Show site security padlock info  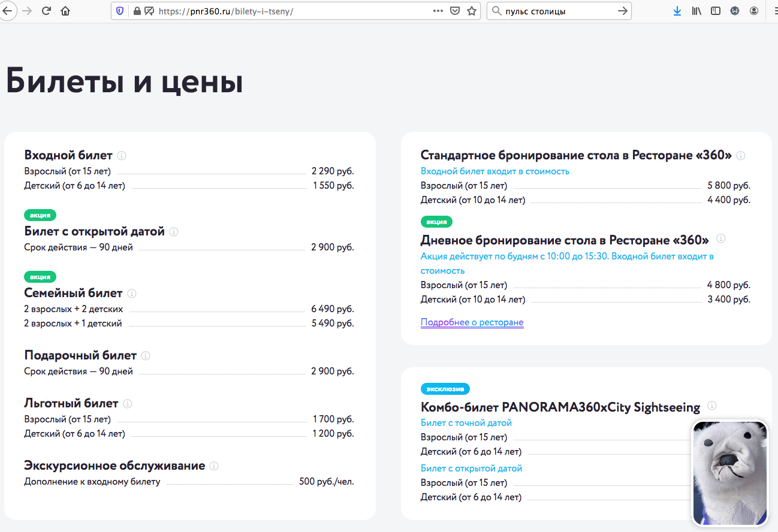[x=137, y=11]
